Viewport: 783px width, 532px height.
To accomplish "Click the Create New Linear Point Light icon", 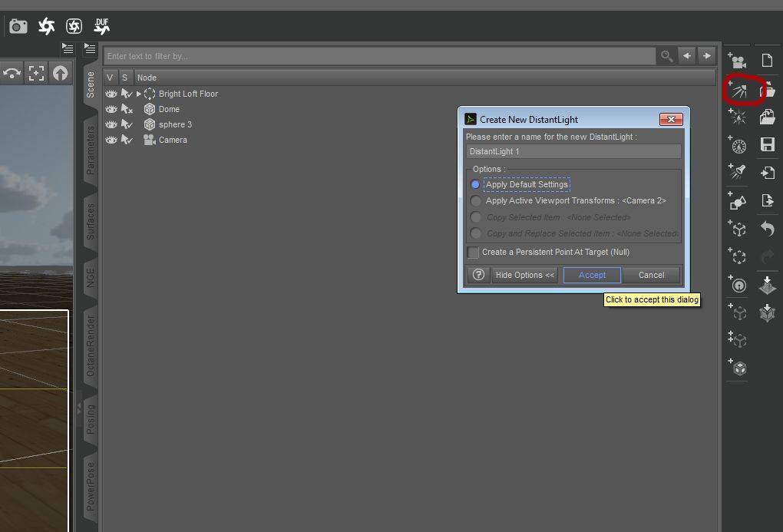I will point(738,145).
